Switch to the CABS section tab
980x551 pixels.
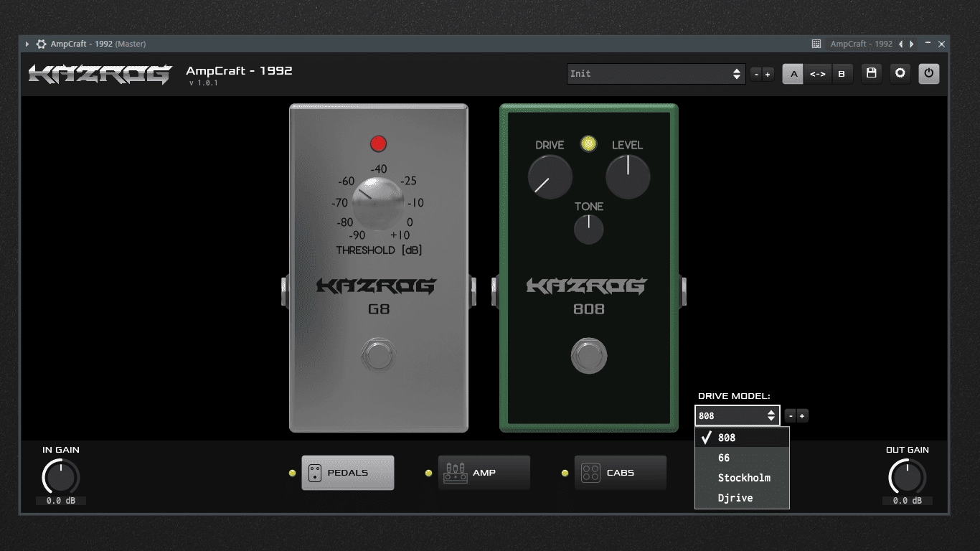(621, 473)
